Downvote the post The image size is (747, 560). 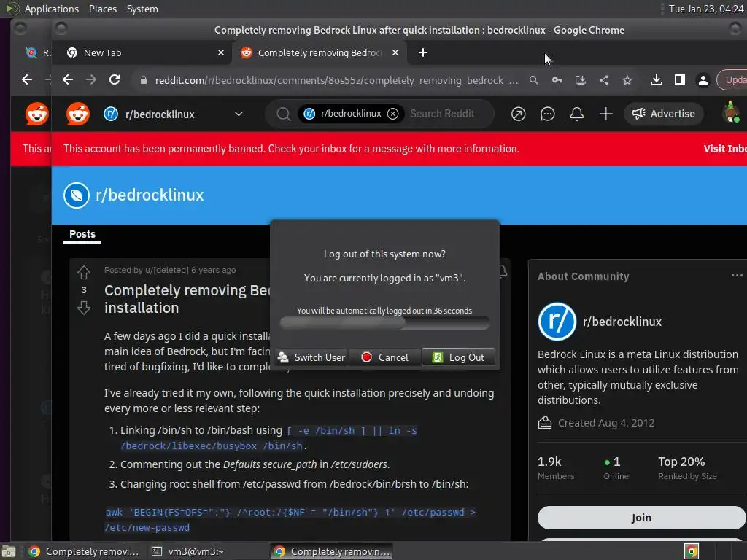84,308
